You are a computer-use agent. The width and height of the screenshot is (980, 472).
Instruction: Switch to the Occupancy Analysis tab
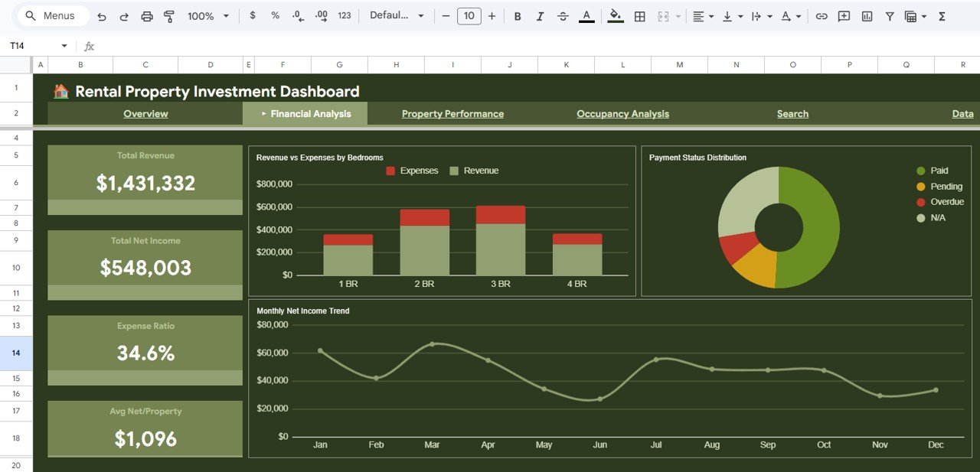622,113
